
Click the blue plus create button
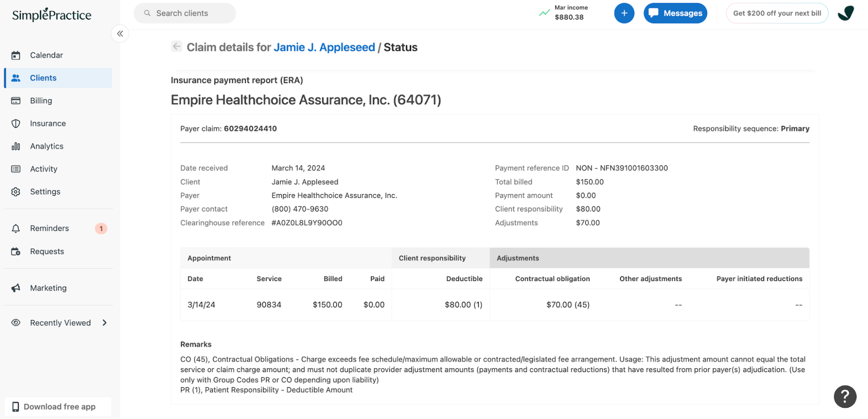click(624, 13)
